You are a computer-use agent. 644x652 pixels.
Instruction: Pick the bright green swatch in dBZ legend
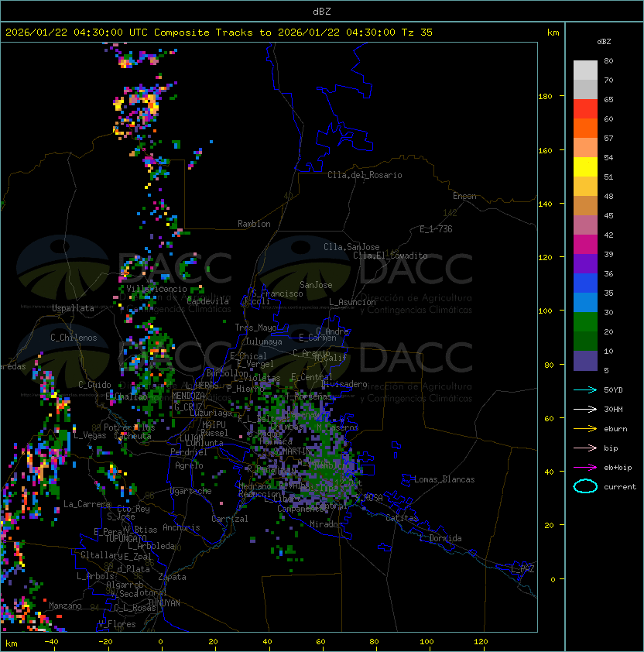585,322
